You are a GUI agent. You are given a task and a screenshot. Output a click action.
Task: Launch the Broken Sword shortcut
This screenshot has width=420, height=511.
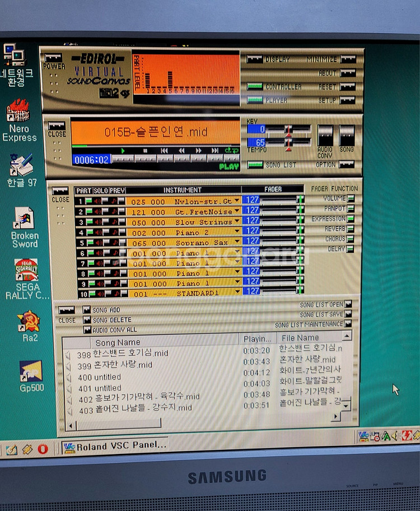click(x=24, y=227)
